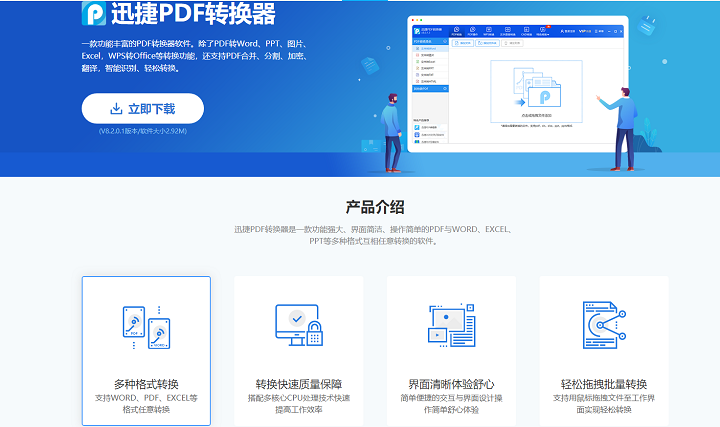Click the monitor with lock icon
Viewport: 720px width, 427px height.
pos(299,325)
